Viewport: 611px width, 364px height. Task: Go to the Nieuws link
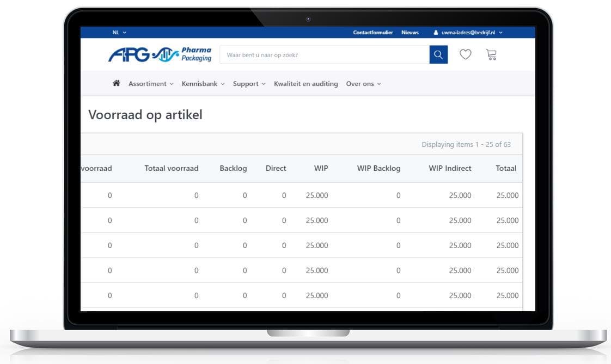point(410,33)
